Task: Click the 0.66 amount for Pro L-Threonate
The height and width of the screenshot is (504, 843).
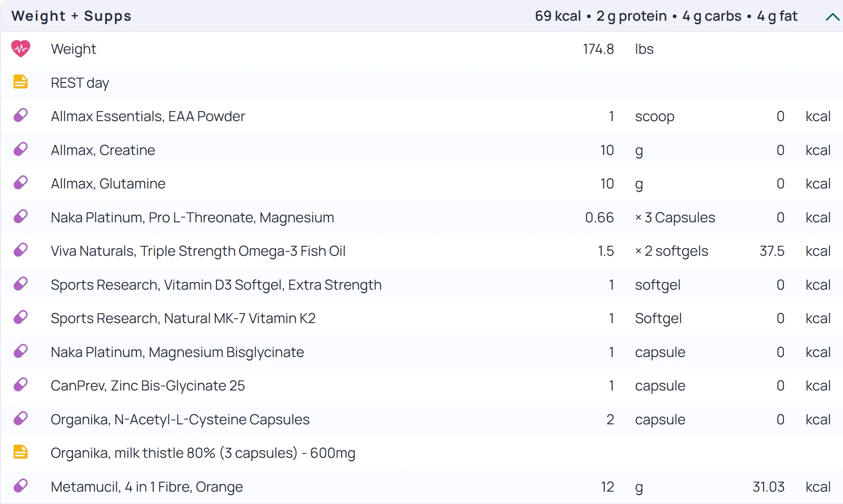Action: (x=599, y=218)
